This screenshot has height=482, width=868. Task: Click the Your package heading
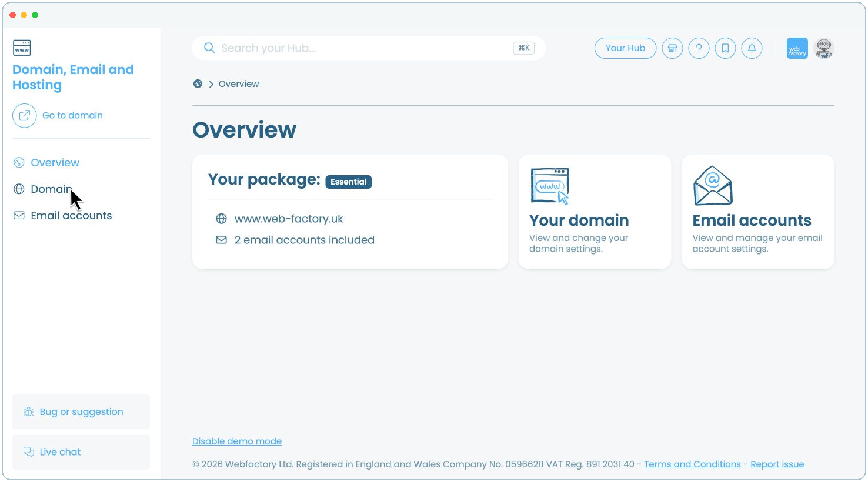264,179
